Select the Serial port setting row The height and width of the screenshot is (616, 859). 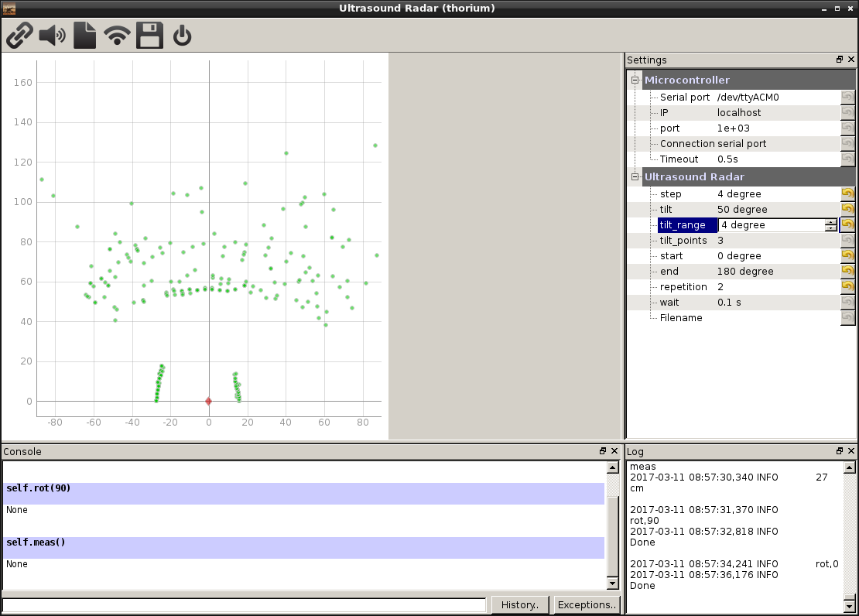pos(684,98)
